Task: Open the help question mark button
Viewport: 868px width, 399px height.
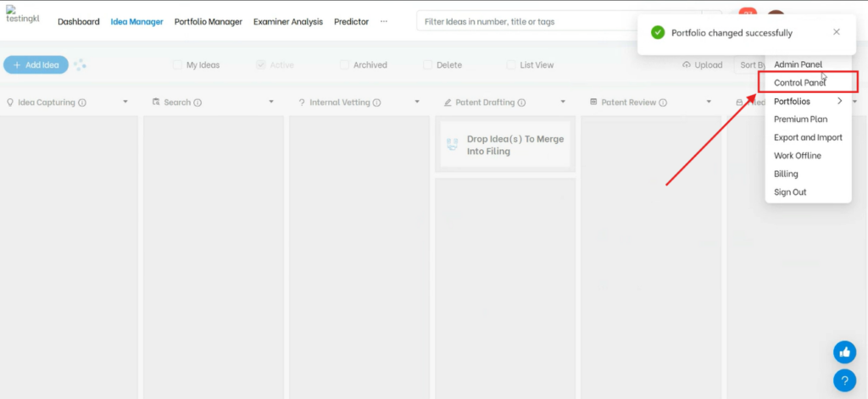Action: point(844,380)
